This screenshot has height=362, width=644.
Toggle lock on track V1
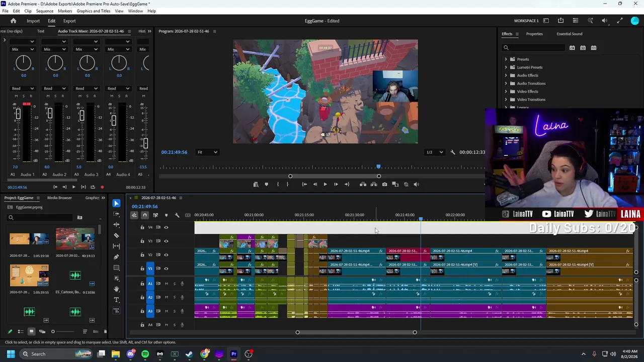point(142,268)
